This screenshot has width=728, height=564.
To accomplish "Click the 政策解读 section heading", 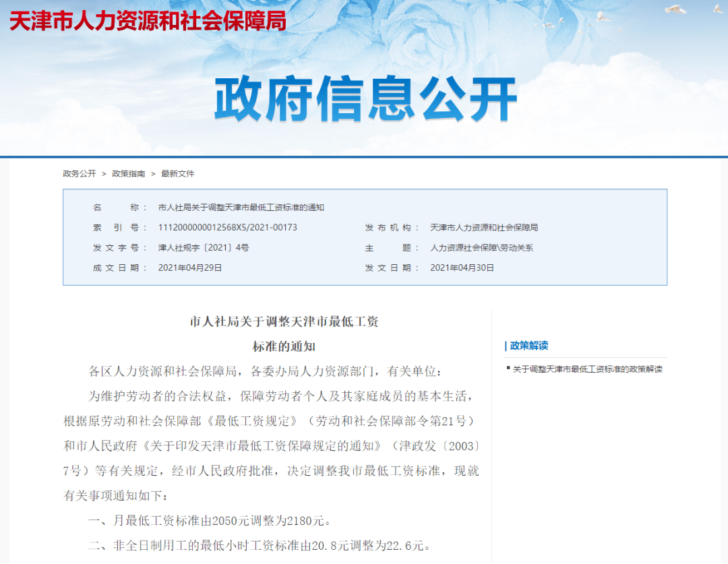I will point(529,346).
